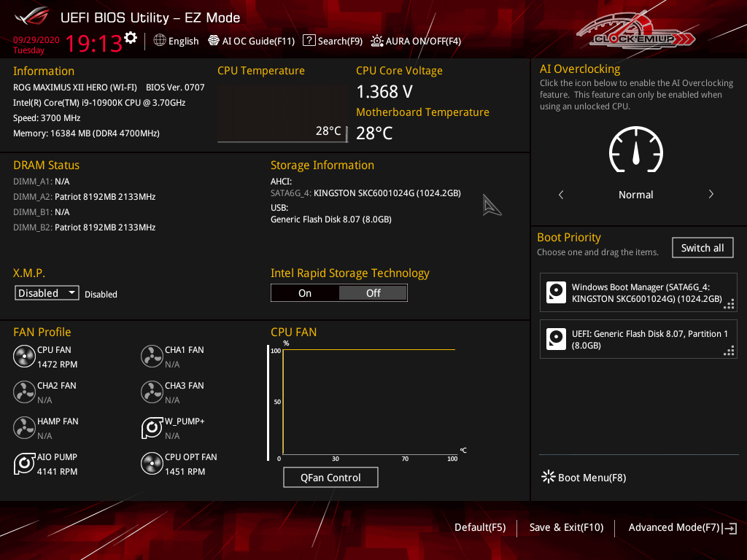Click the CHA1 FAN icon
The height and width of the screenshot is (560, 747).
(x=152, y=357)
